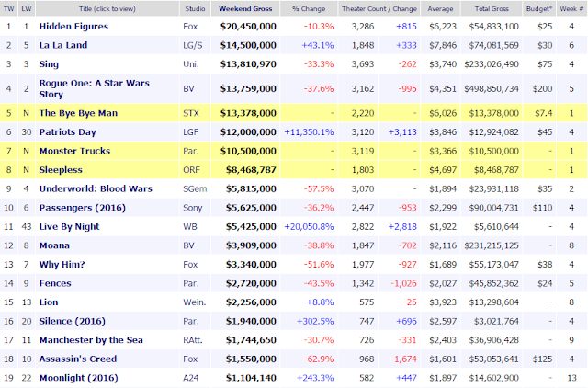Image resolution: width=588 pixels, height=388 pixels.
Task: Sort table by Total Gross header
Action: point(496,8)
